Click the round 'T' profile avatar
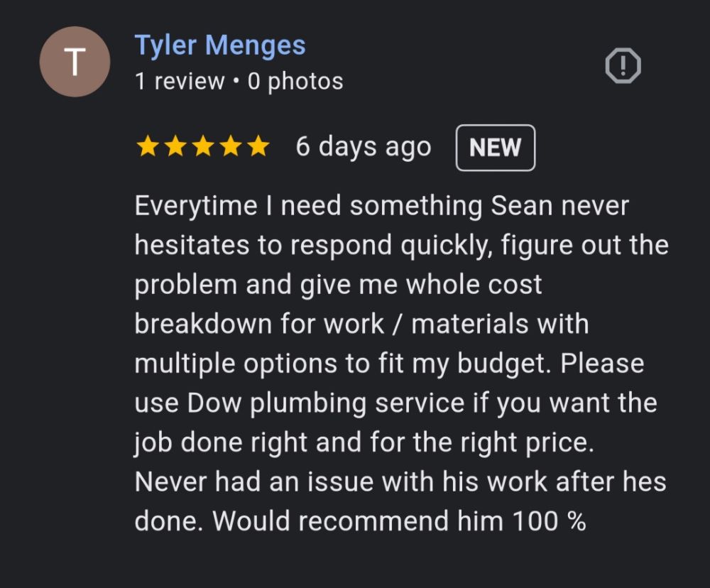710x588 pixels. pyautogui.click(x=75, y=62)
